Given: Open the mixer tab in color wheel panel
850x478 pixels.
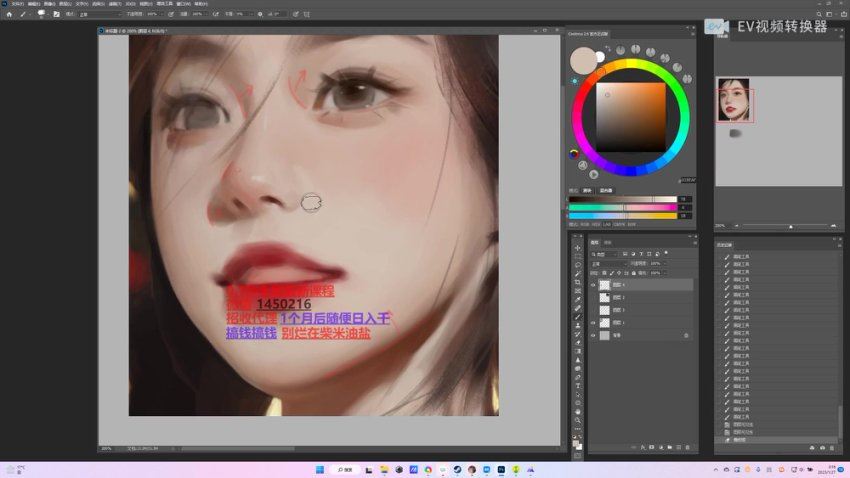Looking at the screenshot, I should click(606, 190).
